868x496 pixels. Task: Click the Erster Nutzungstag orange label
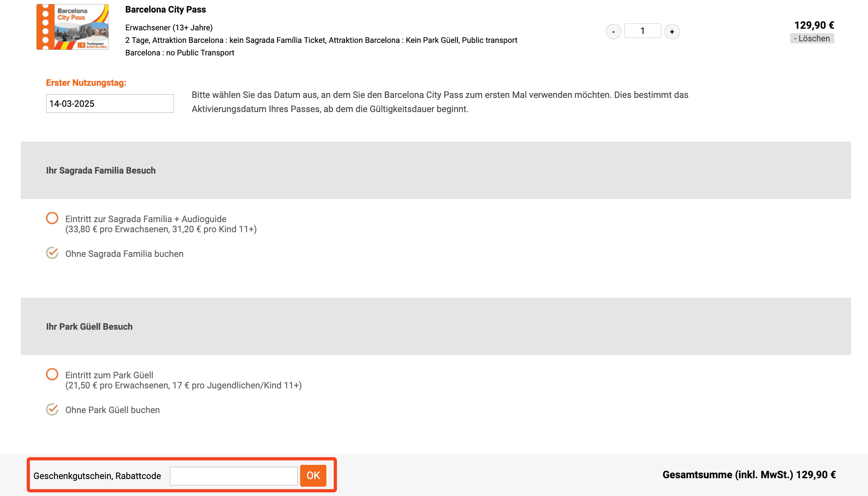(x=86, y=83)
